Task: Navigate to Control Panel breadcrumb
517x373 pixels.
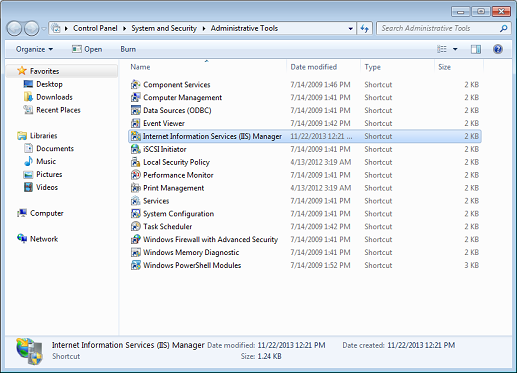Action: coord(95,28)
